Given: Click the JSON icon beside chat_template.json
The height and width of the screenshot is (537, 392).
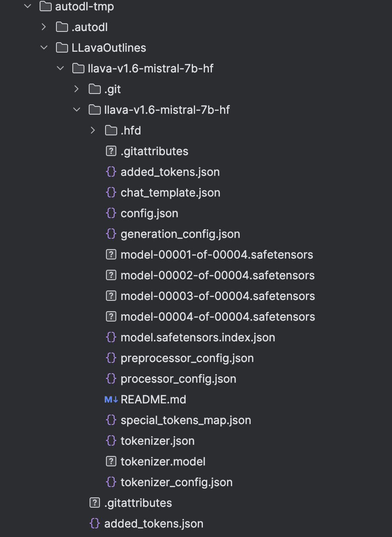Looking at the screenshot, I should [x=111, y=193].
